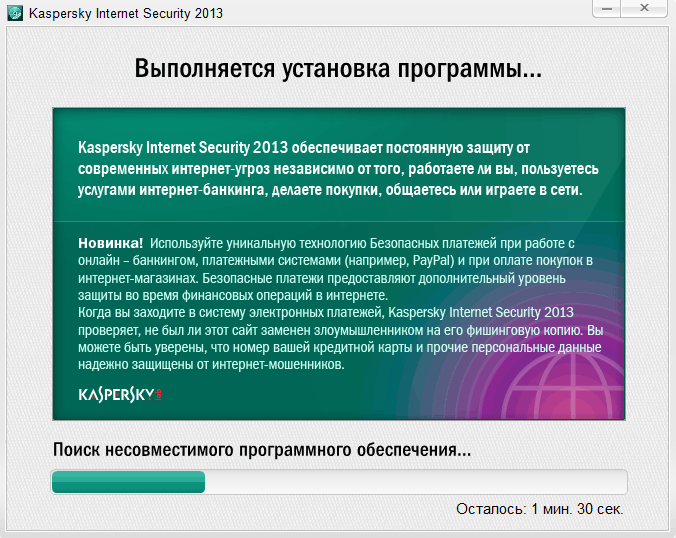This screenshot has height=538, width=676.
Task: Click the line "надежно защищены от интернет-мошенников."
Action: 211,364
